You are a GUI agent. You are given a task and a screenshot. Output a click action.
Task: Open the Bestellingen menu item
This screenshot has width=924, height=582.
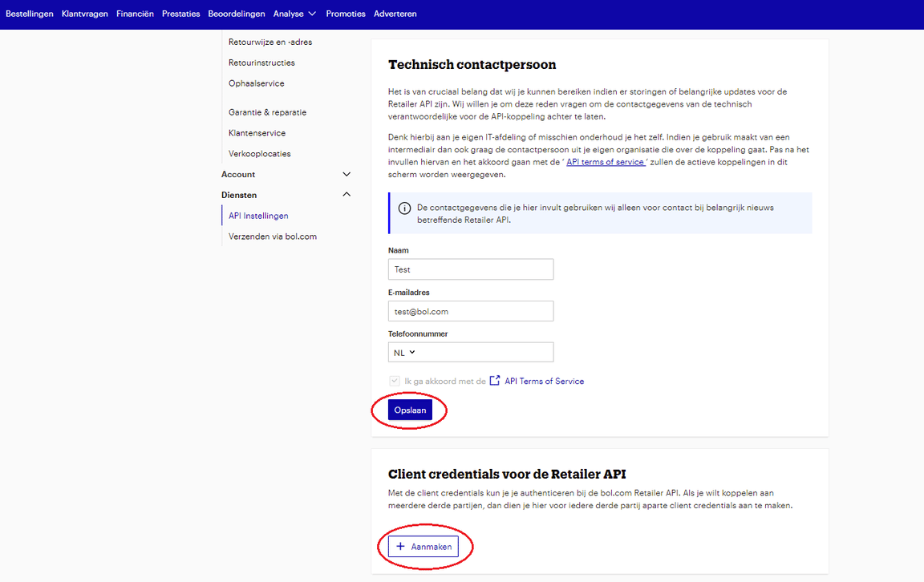click(x=30, y=14)
